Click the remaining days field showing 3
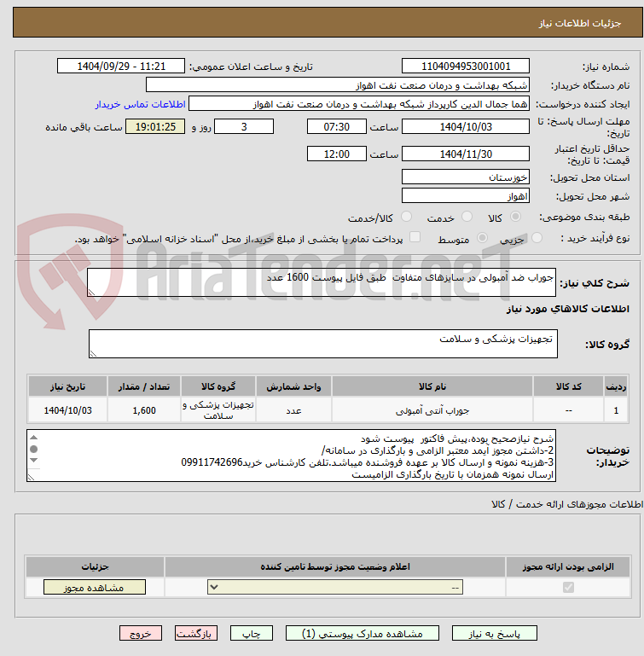This screenshot has width=644, height=656. coord(244,127)
